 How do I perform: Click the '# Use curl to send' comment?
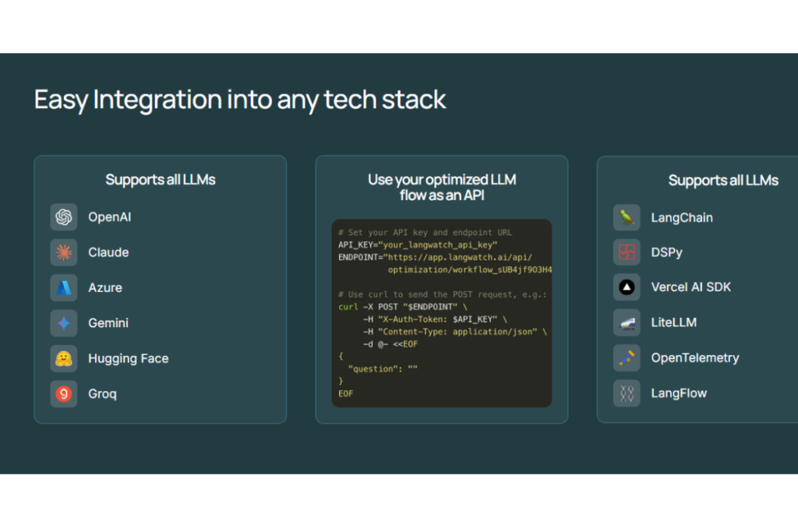tap(443, 294)
